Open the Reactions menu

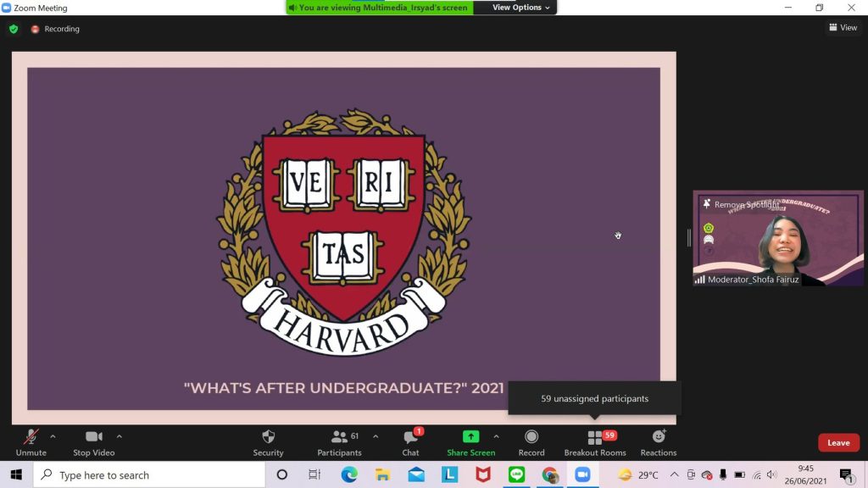658,442
